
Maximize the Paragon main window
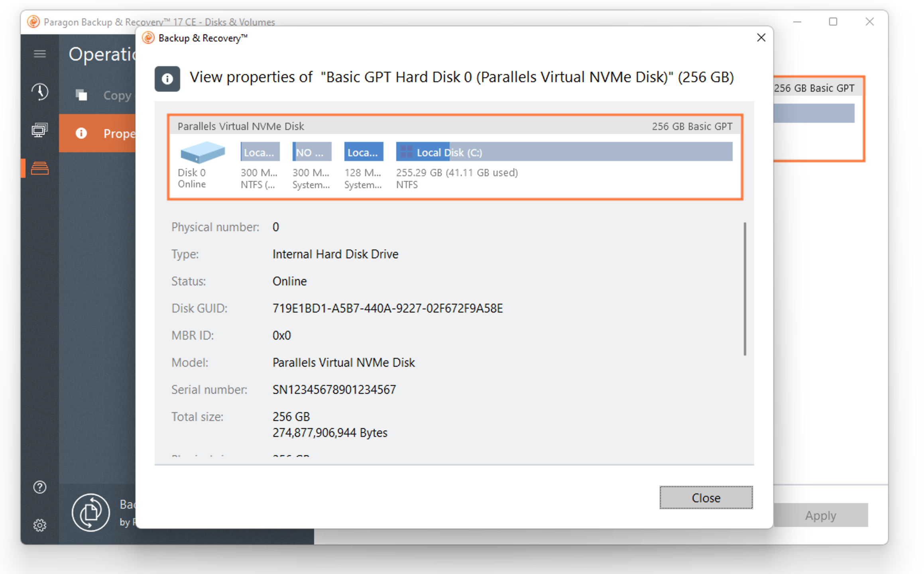[833, 22]
